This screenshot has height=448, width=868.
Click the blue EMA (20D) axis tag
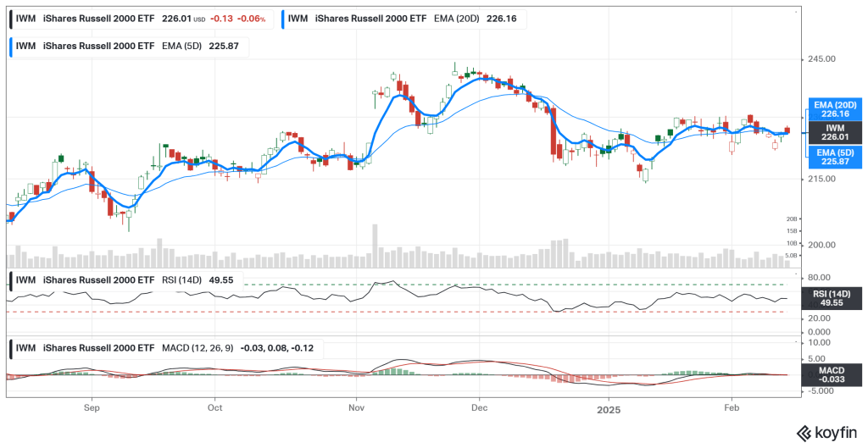point(835,108)
